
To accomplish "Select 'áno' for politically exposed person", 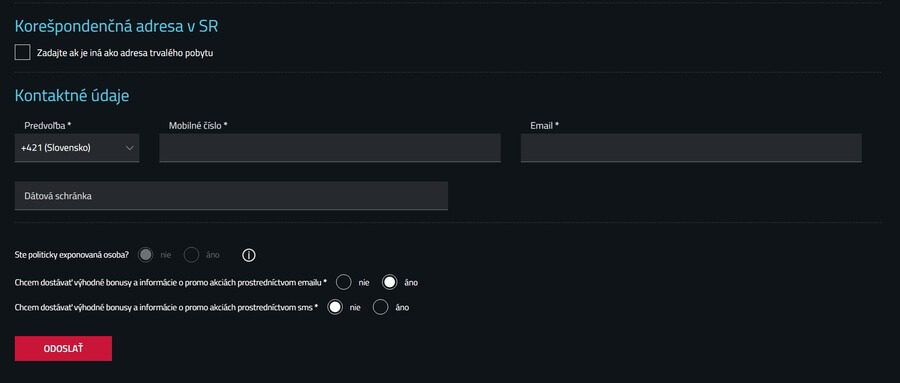I will point(192,255).
